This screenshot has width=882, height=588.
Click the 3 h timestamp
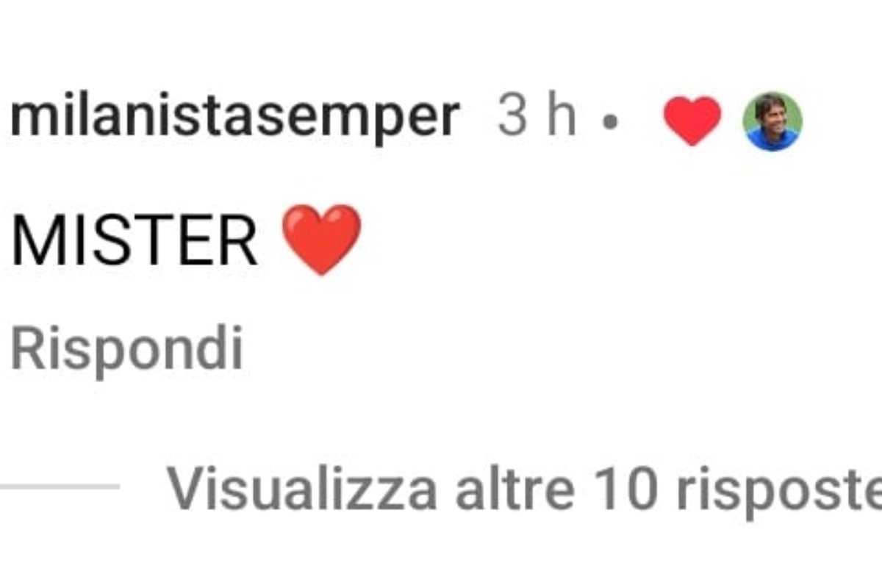click(537, 116)
